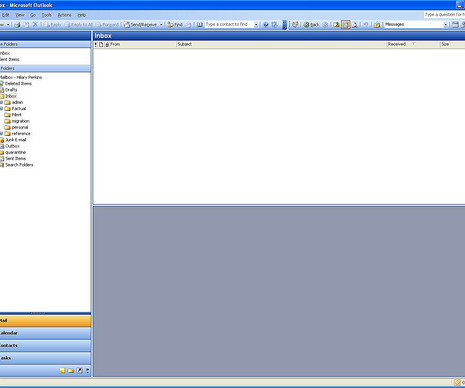Expand the admin folder tree node

(x=1, y=102)
